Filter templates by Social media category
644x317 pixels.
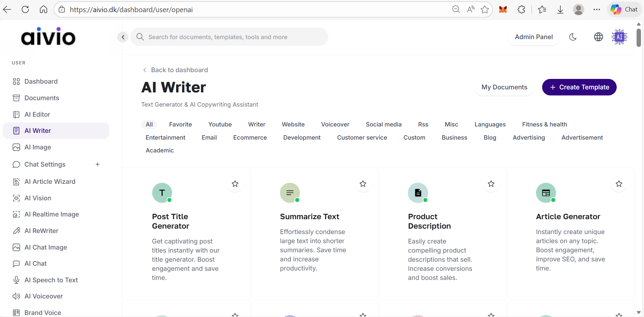(x=384, y=124)
